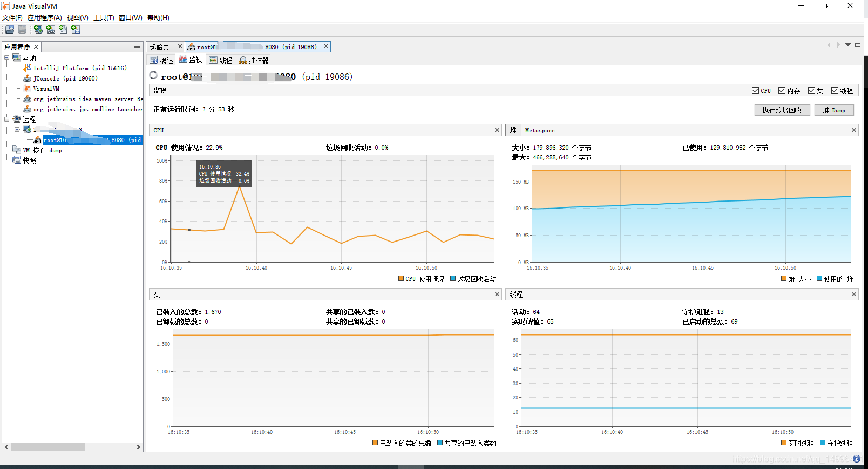Click the Add JVM snapshot toolbar icon

[76, 29]
